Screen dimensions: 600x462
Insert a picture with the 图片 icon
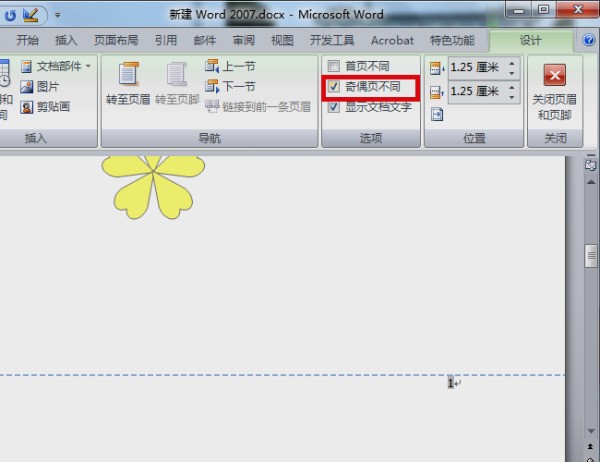coord(27,87)
